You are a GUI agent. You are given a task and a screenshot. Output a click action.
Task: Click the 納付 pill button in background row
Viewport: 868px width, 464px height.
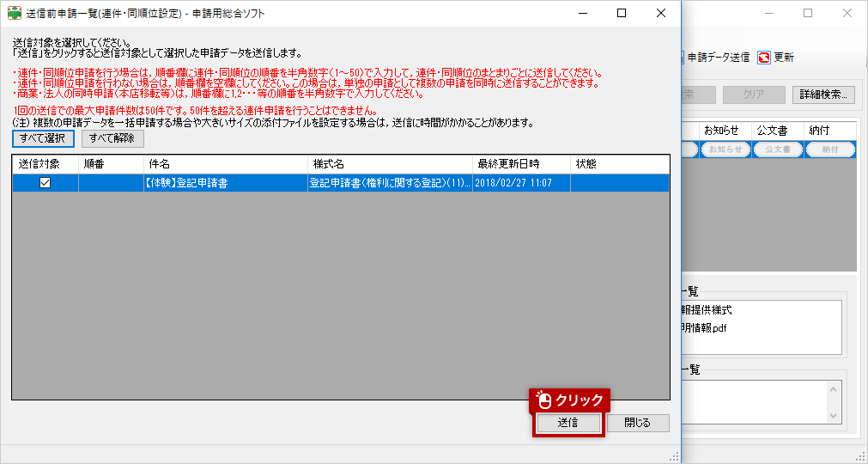pyautogui.click(x=830, y=150)
